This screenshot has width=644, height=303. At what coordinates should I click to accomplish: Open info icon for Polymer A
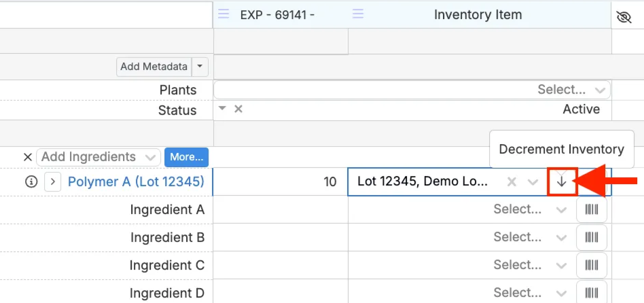(x=31, y=181)
